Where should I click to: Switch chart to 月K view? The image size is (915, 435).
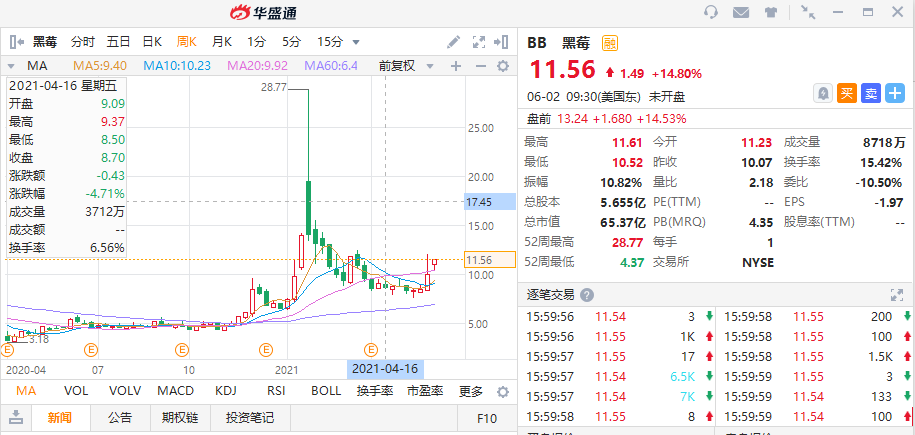tap(222, 41)
